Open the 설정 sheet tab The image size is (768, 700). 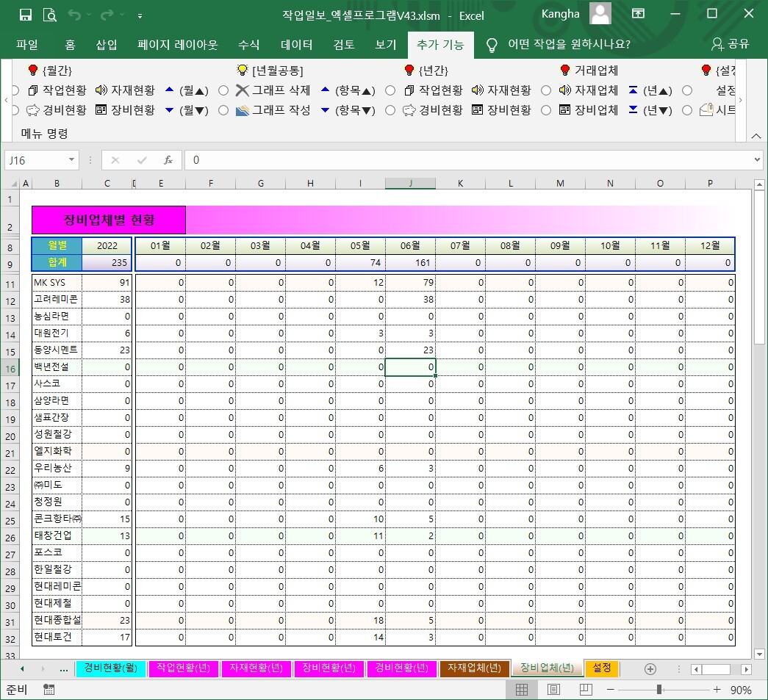[x=602, y=668]
